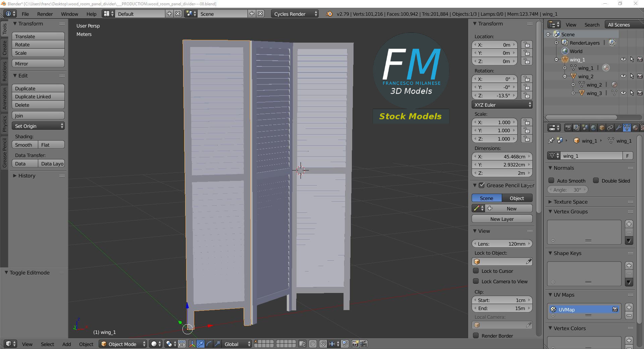
Task: Open the World properties tab globe icon
Action: pyautogui.click(x=593, y=128)
